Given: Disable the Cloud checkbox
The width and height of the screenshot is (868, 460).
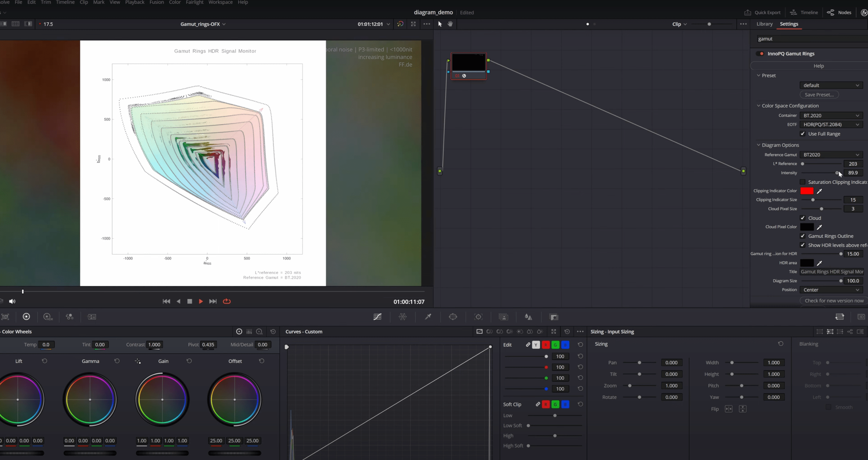Looking at the screenshot, I should pyautogui.click(x=803, y=218).
